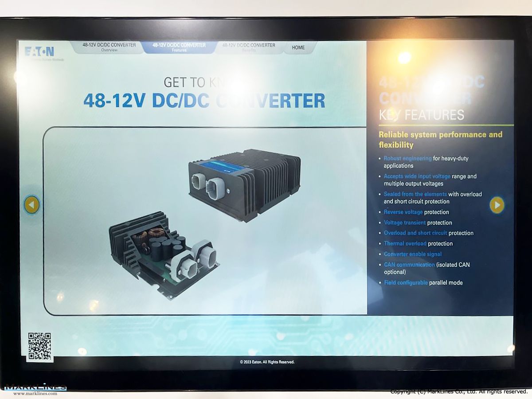Select the 48-12V DC/DC Converter Features tab
Screen dimensions: 532x399
click(x=179, y=47)
